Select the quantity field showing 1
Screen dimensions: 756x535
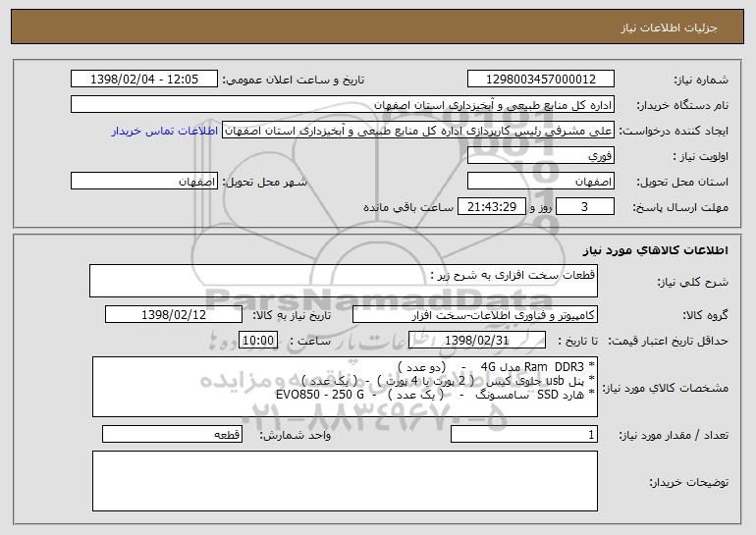524,434
